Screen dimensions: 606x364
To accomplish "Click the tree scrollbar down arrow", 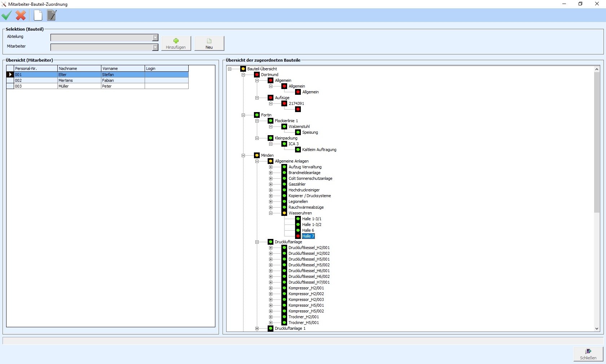I will tap(597, 328).
